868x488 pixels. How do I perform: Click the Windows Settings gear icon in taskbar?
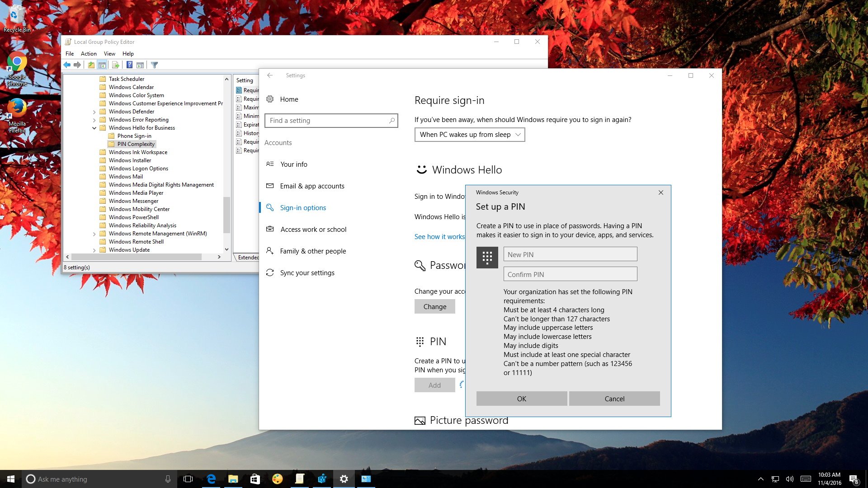[344, 479]
